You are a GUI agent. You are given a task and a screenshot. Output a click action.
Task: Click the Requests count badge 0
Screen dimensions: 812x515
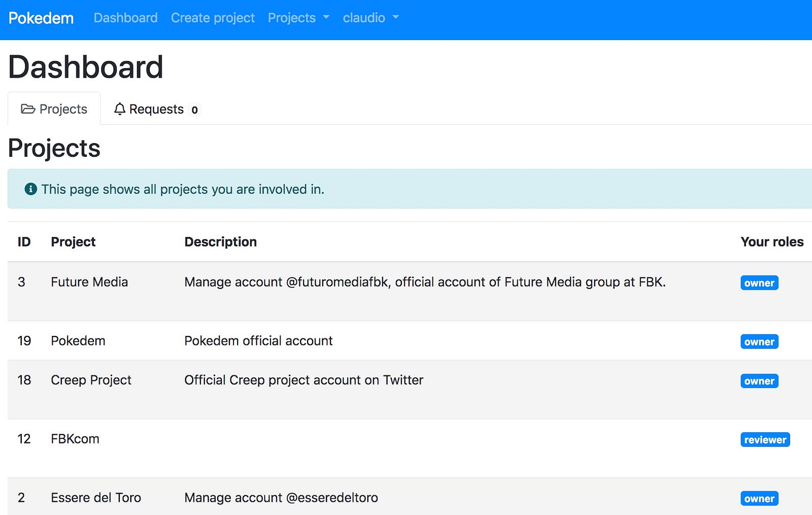point(194,110)
